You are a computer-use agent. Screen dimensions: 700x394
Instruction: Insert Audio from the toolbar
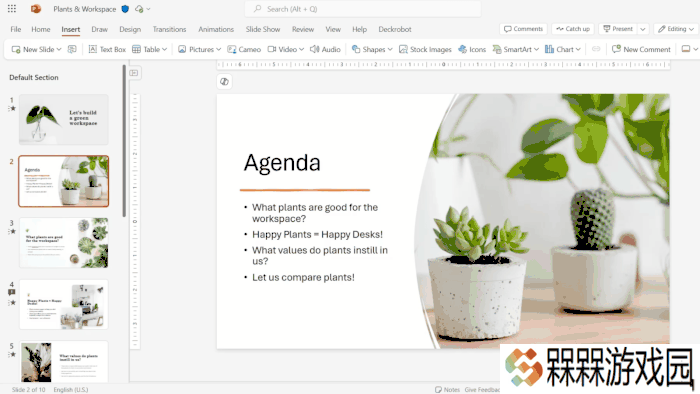point(325,50)
